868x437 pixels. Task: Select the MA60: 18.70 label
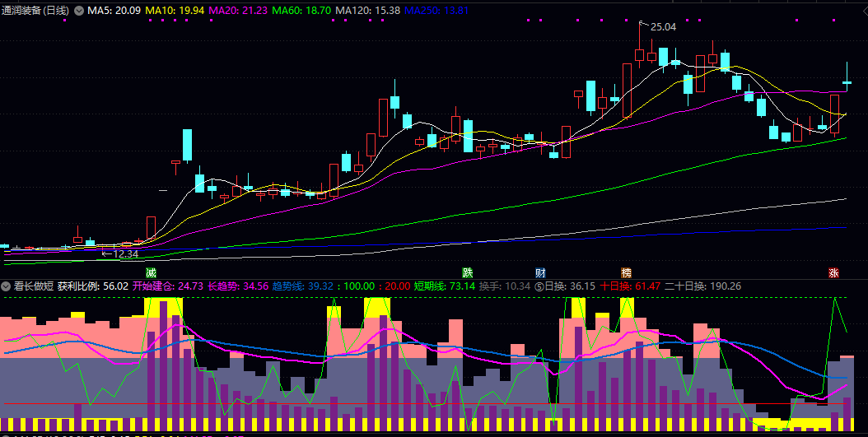pos(302,11)
